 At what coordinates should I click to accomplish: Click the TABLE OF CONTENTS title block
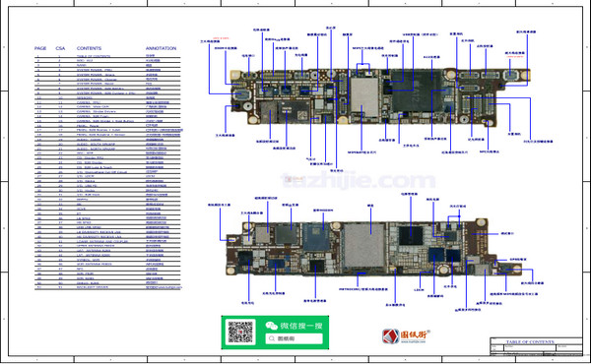tap(530, 341)
